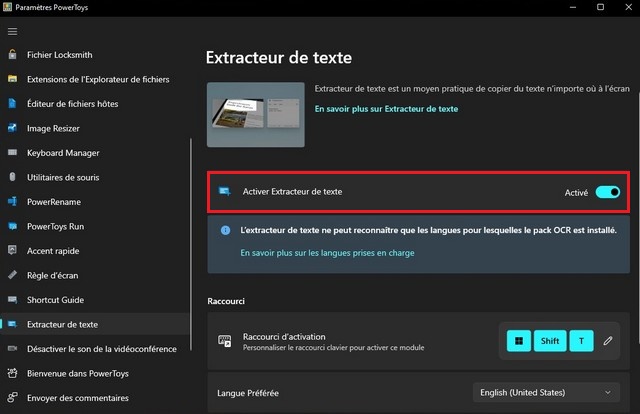Select Extracteur de texte sidebar entry
This screenshot has height=414, width=640.
96,324
